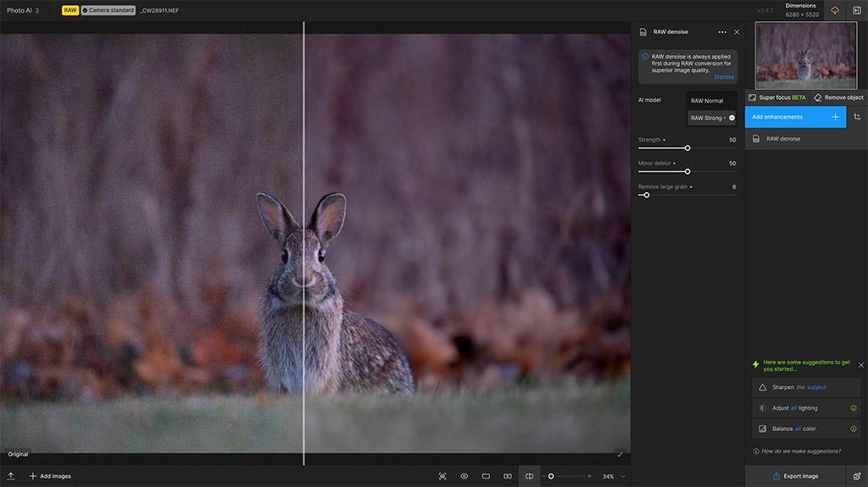
Task: Open How do we make suggestions link
Action: coord(797,451)
